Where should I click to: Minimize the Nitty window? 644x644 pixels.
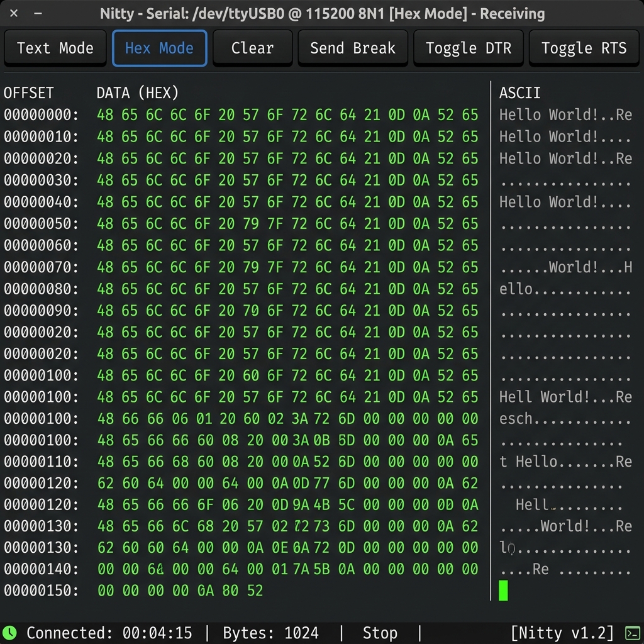38,14
